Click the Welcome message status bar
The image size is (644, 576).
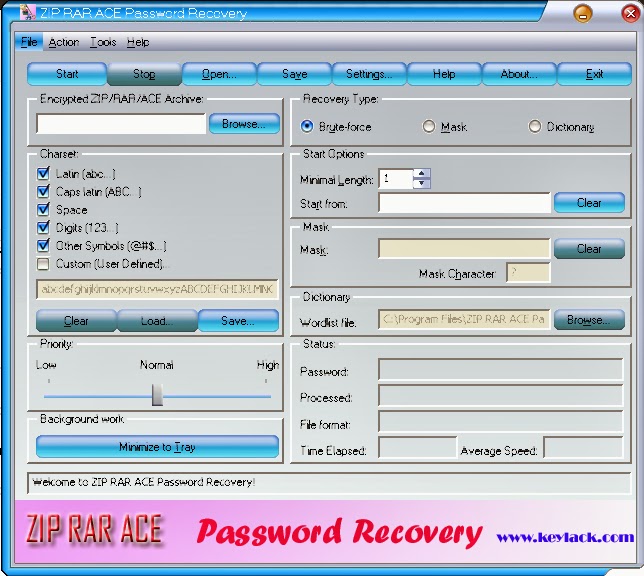coord(329,482)
